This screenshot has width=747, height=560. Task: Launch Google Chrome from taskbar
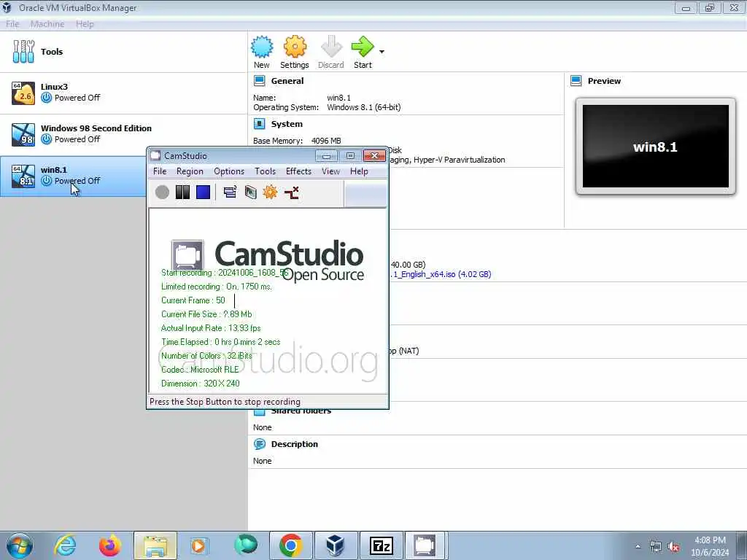coord(290,545)
